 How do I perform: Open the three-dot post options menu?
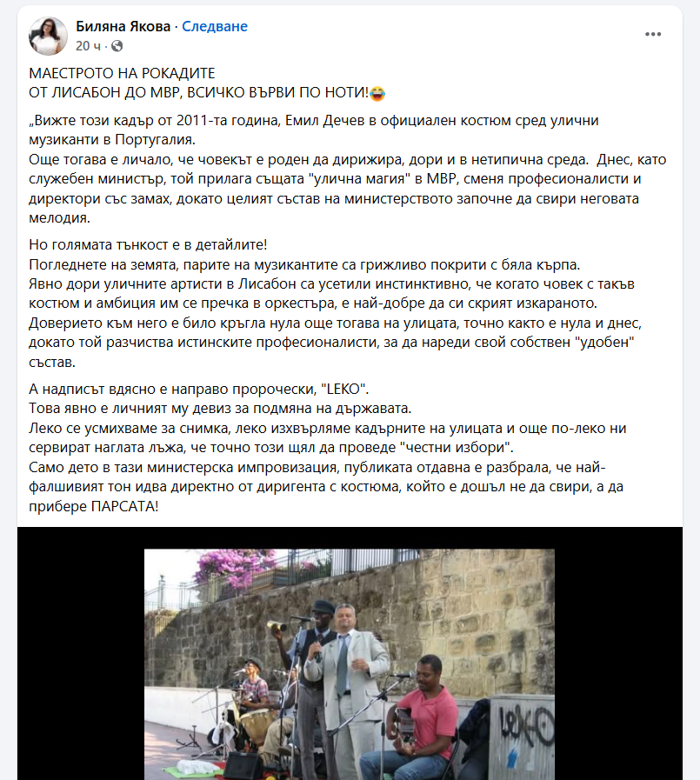point(653,34)
